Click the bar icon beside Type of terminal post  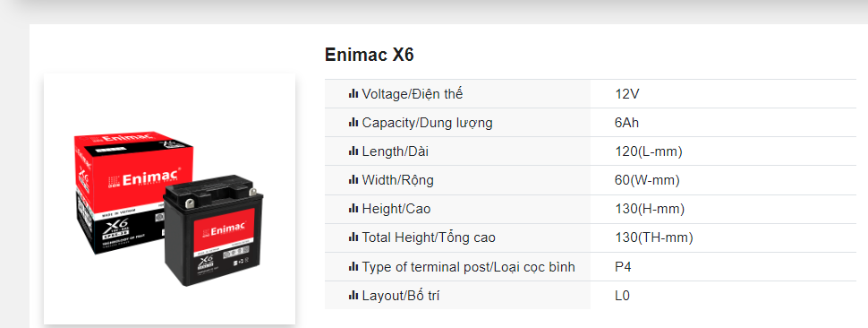[x=353, y=268]
